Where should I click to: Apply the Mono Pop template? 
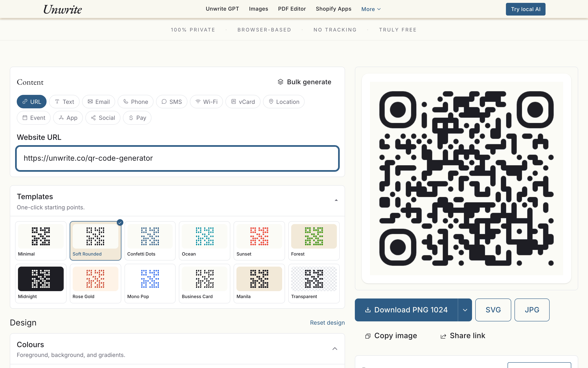[150, 283]
